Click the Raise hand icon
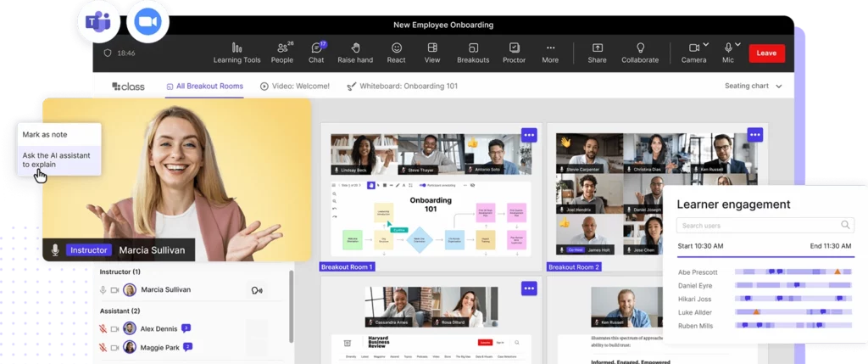 click(354, 53)
